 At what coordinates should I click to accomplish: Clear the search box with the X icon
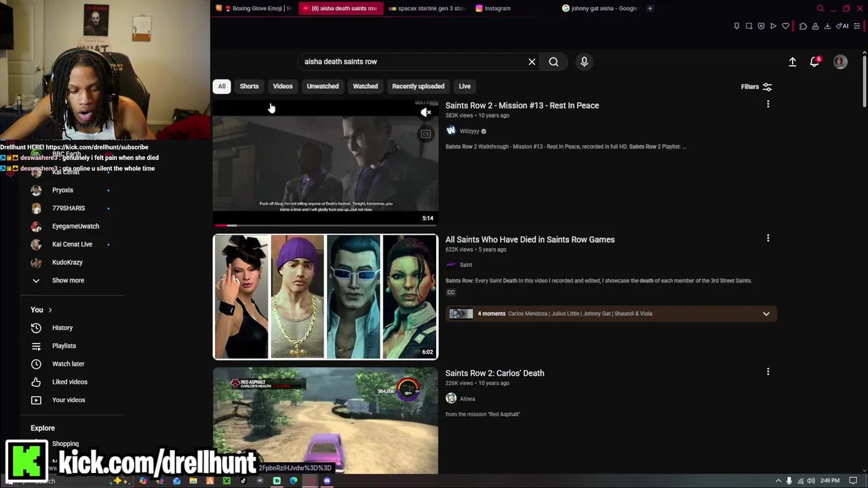pyautogui.click(x=532, y=62)
